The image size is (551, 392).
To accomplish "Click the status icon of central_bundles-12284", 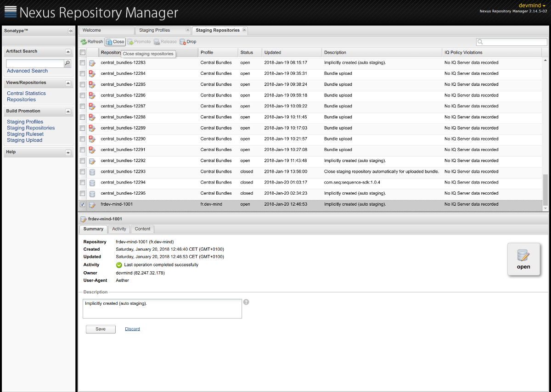I will [x=92, y=73].
